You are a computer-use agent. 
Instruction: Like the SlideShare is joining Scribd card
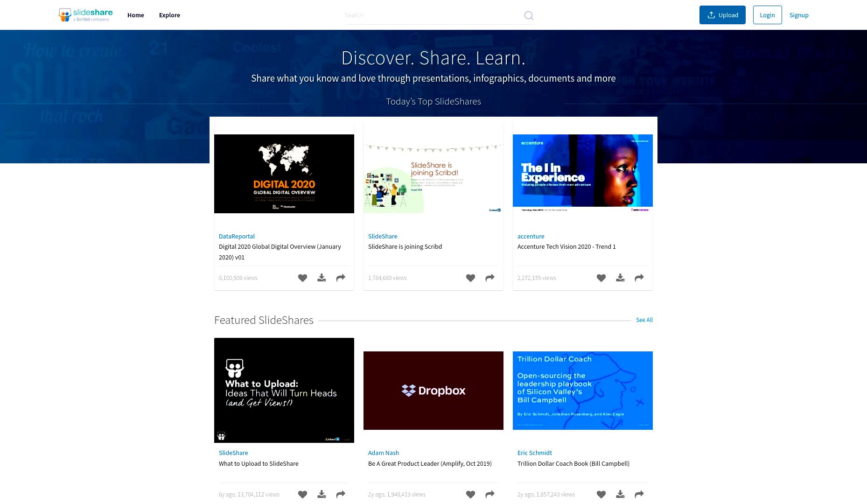tap(470, 278)
